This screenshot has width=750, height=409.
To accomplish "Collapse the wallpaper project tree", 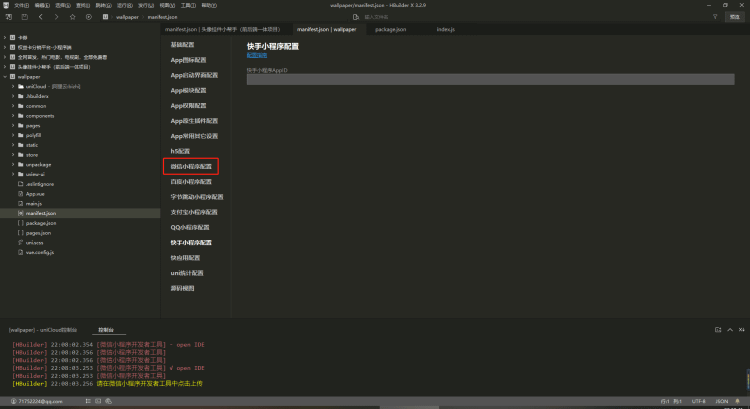I will pos(5,77).
